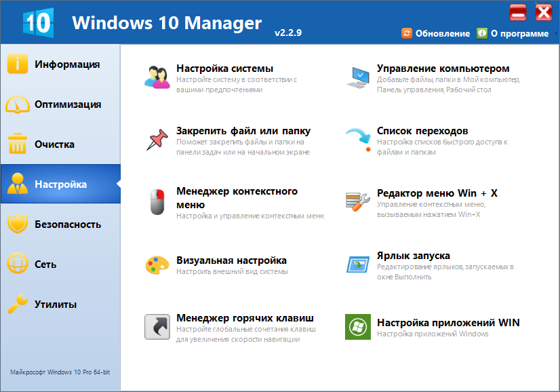
Task: Go to the Безопасность section
Action: point(60,224)
